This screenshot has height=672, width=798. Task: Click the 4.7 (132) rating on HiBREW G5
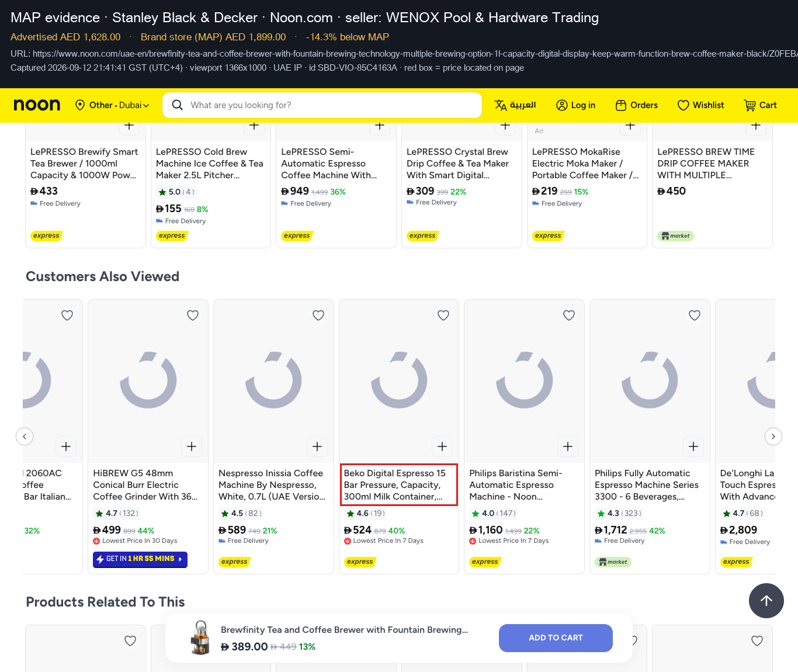117,514
